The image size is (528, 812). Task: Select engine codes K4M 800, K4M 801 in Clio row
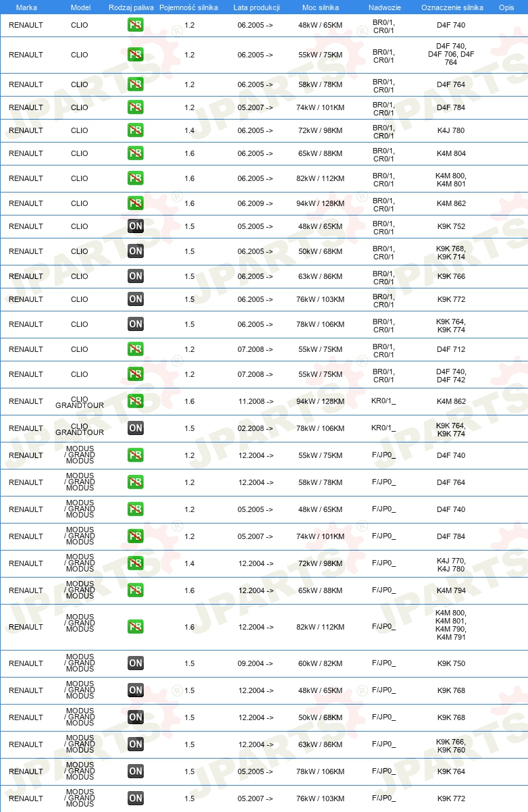(x=451, y=178)
